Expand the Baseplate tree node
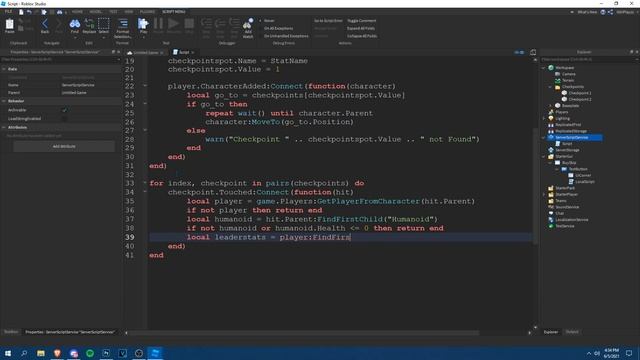 550,106
